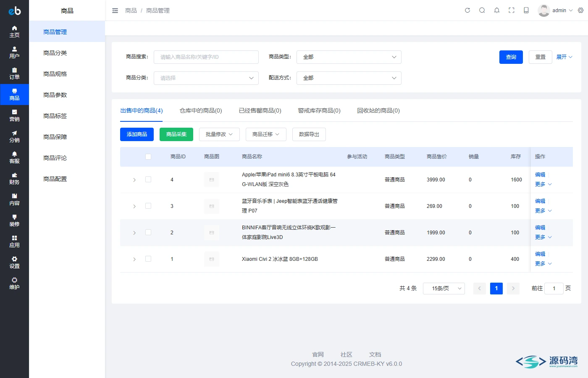Select 商品分类 in the submenu
The image size is (588, 378).
[x=67, y=53]
